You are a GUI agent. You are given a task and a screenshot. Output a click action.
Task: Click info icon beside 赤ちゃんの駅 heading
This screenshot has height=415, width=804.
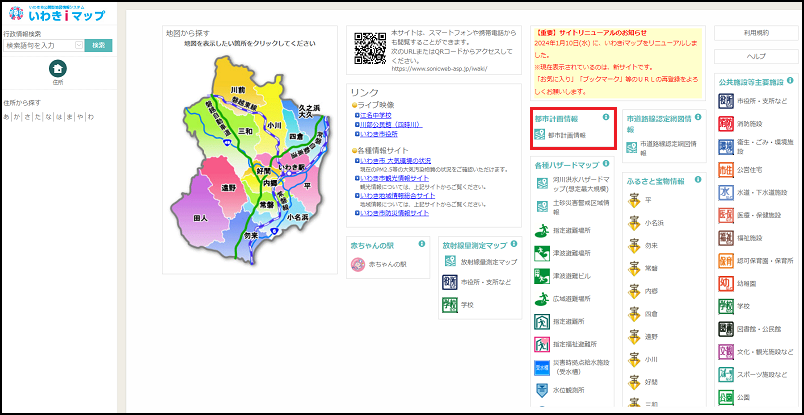(x=421, y=244)
